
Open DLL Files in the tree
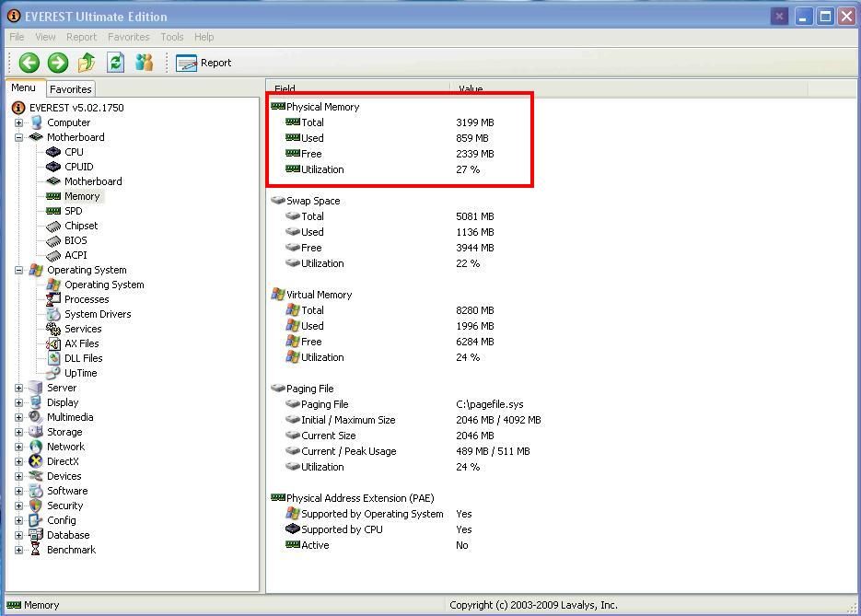tap(84, 358)
